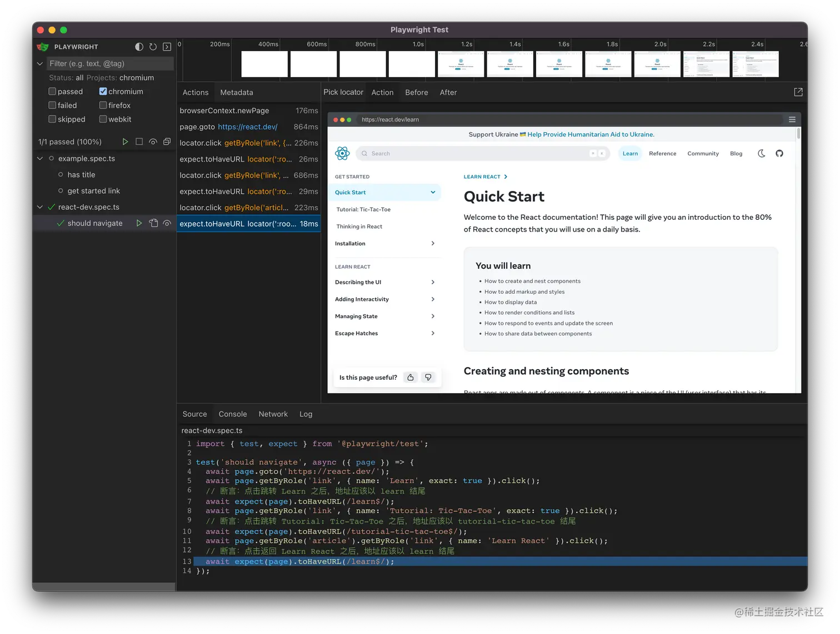Screen dimensions: 840x634
Task: Toggle dark mode moon icon on React site
Action: click(762, 153)
